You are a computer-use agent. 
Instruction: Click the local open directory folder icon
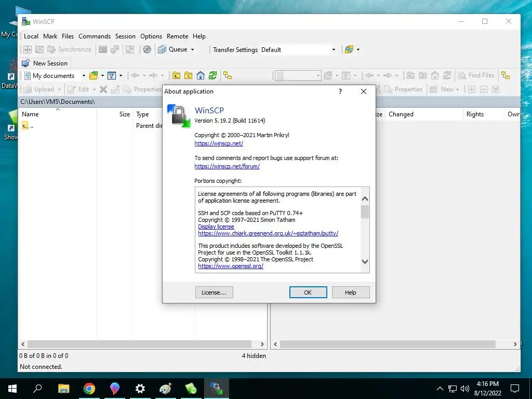coord(94,75)
